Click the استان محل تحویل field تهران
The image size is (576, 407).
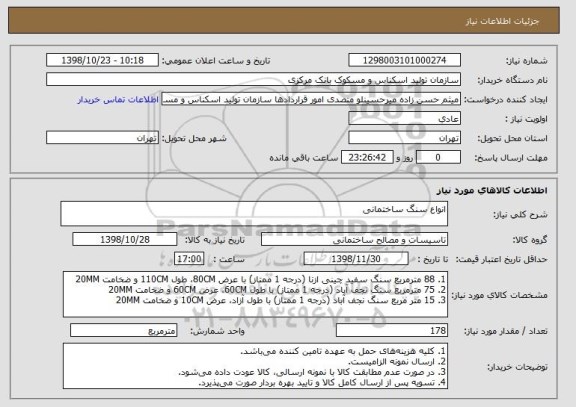point(404,138)
